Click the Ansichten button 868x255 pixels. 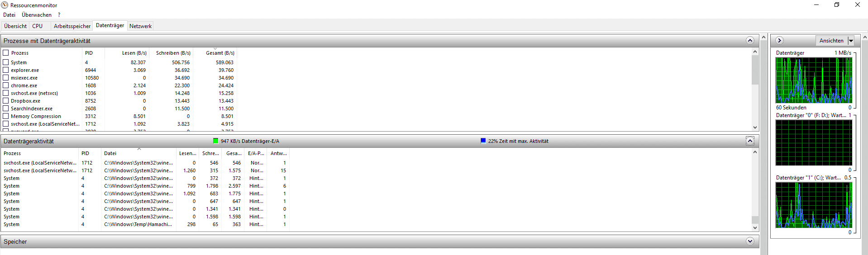point(831,41)
